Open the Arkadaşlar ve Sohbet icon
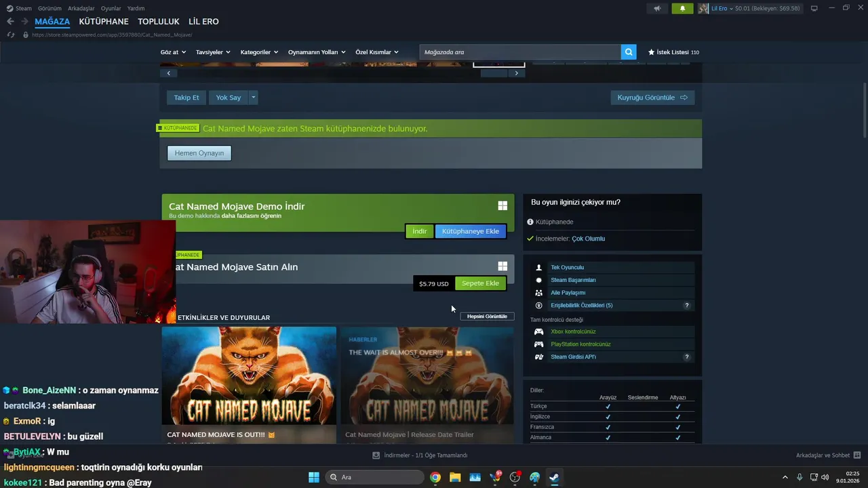 pos(856,455)
